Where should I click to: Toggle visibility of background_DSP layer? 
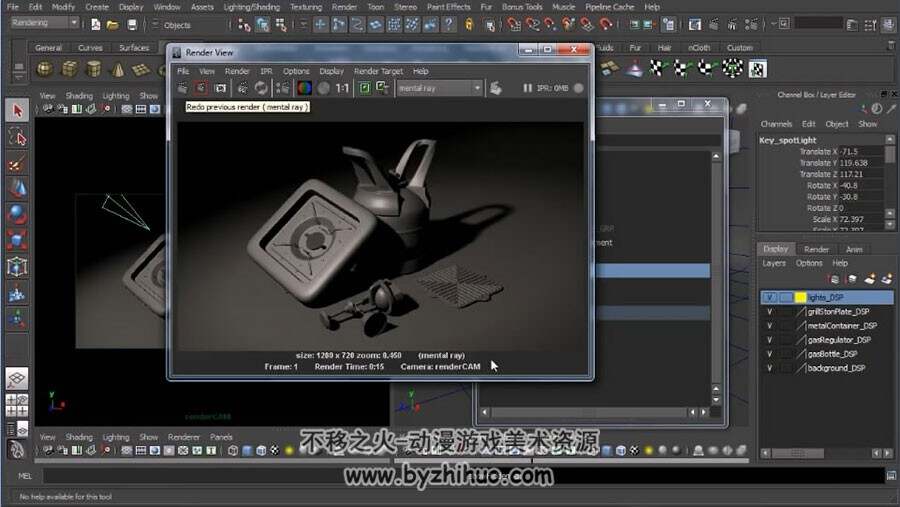point(769,368)
